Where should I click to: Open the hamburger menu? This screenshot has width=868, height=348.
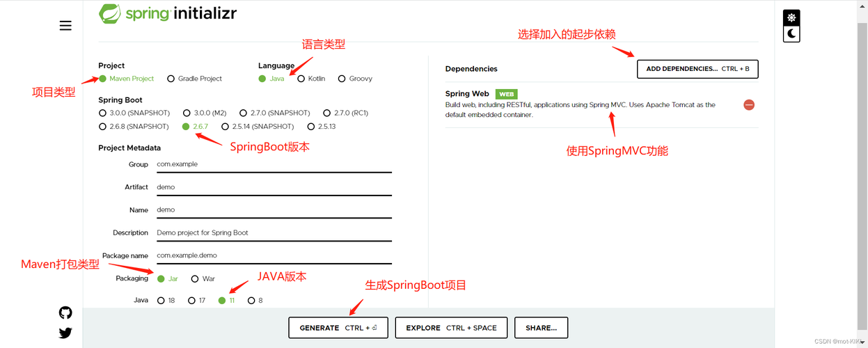click(65, 26)
